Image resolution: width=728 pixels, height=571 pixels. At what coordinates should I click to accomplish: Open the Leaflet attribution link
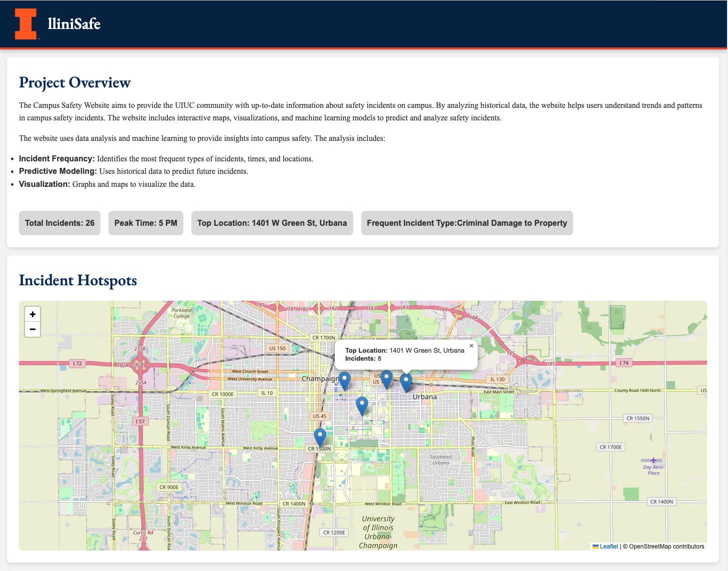coord(609,547)
